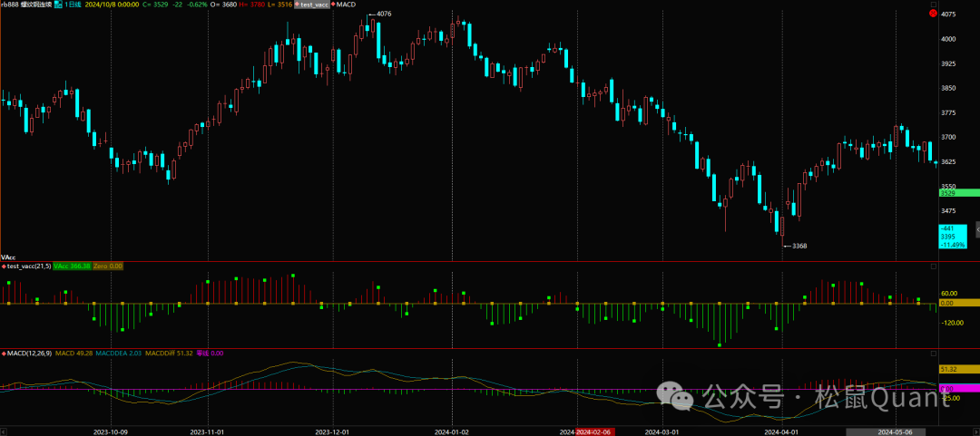Click the small square in MACD panel corner
Viewport: 980px width, 436px height.
pyautogui.click(x=933, y=354)
